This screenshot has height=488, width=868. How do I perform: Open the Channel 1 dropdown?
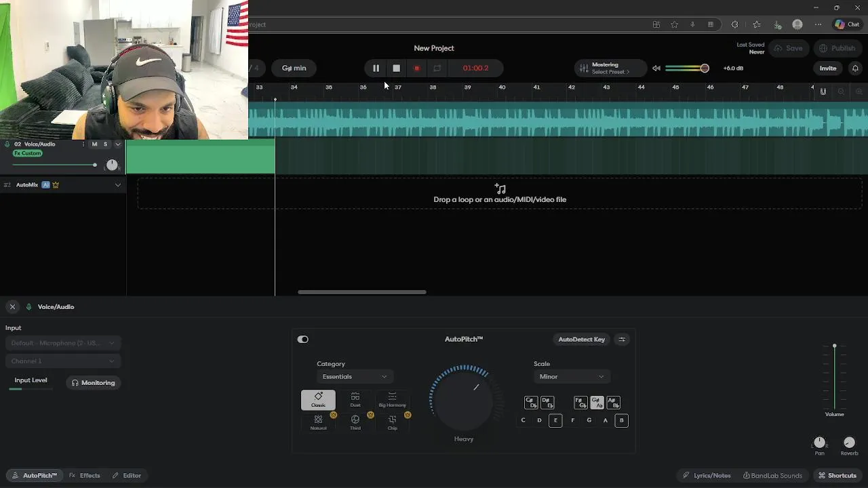click(63, 361)
